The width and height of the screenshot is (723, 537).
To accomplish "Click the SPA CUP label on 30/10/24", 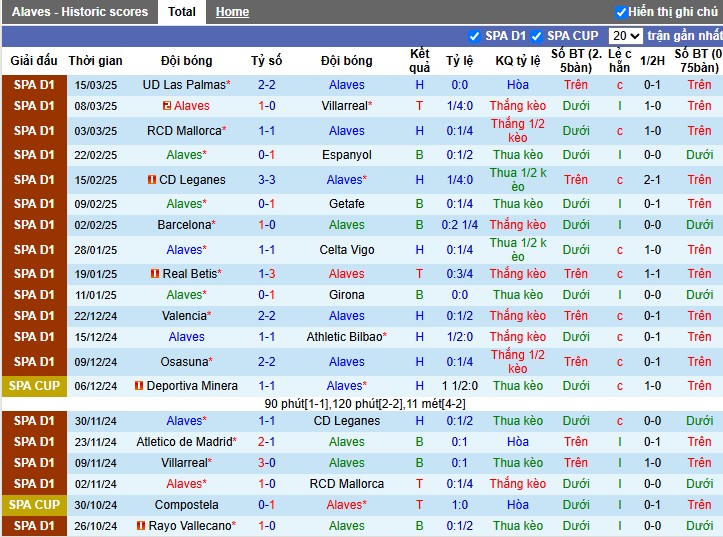I will (34, 505).
